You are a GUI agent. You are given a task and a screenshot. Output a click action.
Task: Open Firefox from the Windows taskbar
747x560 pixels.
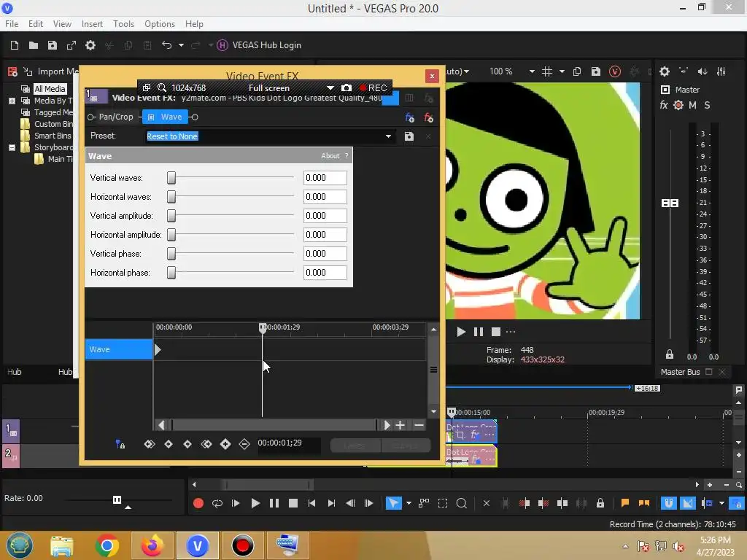tap(152, 545)
